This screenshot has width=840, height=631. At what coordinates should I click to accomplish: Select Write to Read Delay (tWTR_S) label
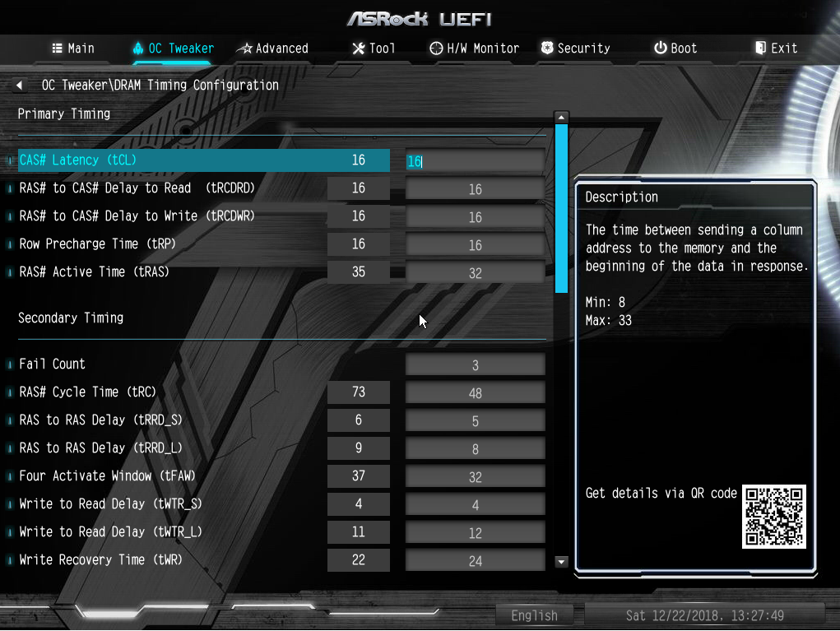(111, 503)
